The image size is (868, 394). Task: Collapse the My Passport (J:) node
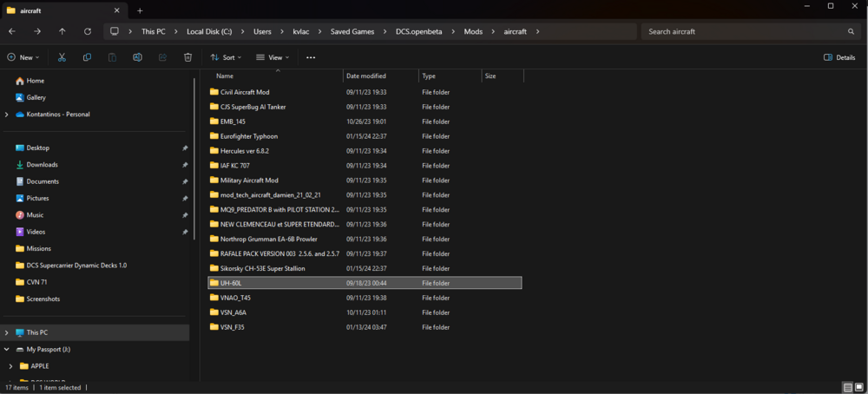pyautogui.click(x=7, y=349)
